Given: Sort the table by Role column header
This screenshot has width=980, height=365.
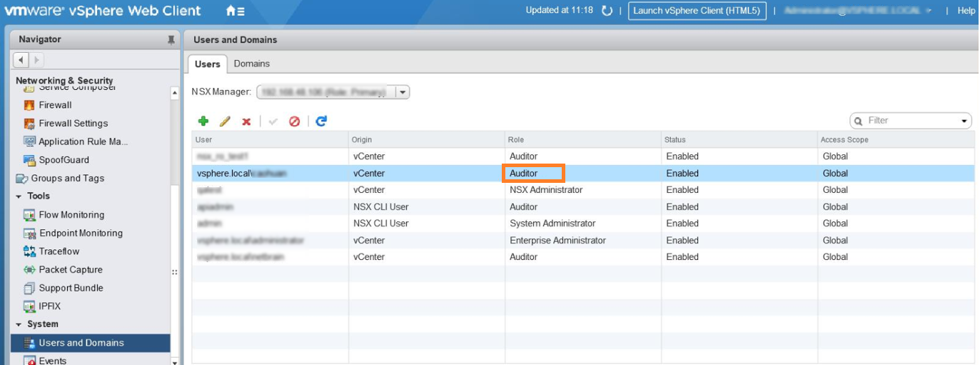Looking at the screenshot, I should (x=582, y=139).
